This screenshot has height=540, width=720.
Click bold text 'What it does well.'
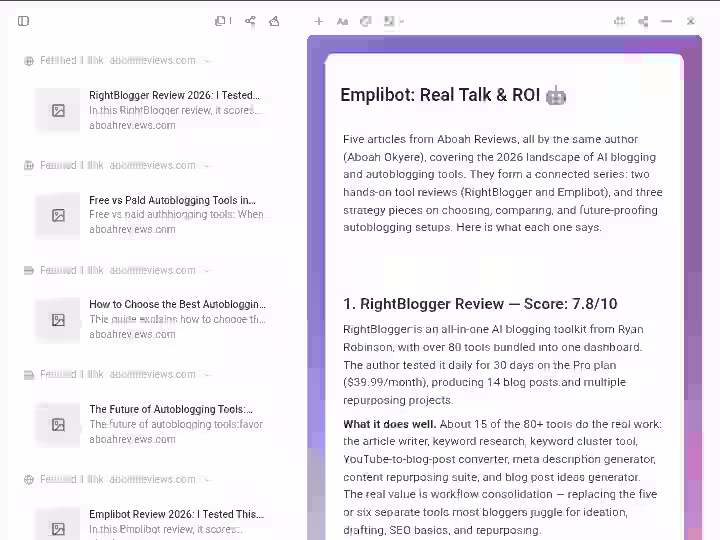389,424
